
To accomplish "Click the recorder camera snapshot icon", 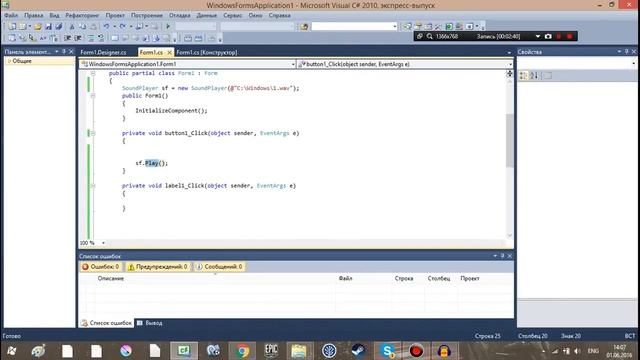I will [548, 36].
